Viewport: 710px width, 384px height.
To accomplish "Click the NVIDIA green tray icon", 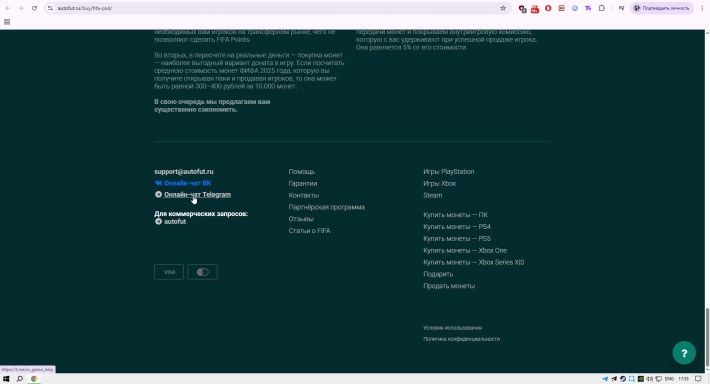I will click(641, 379).
